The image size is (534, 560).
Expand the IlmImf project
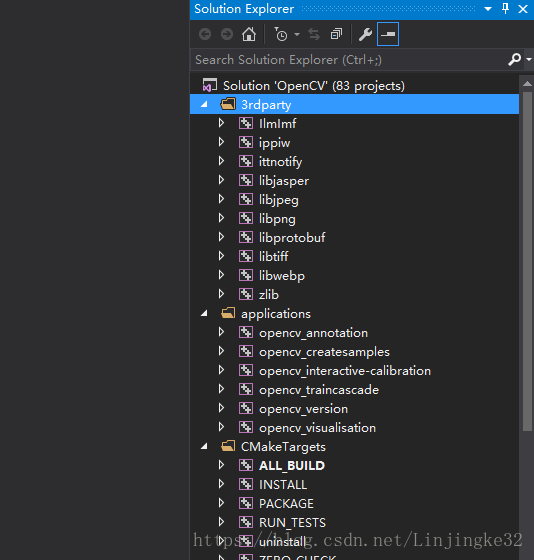[221, 123]
